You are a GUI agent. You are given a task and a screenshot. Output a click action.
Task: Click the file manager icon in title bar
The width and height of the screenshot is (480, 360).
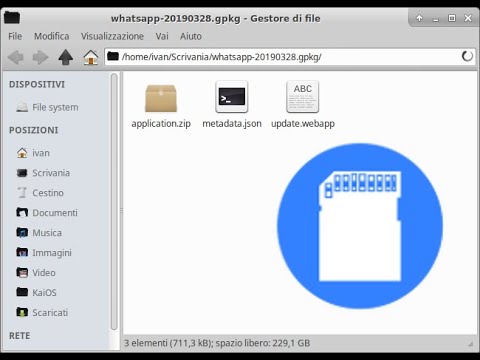pyautogui.click(x=12, y=17)
